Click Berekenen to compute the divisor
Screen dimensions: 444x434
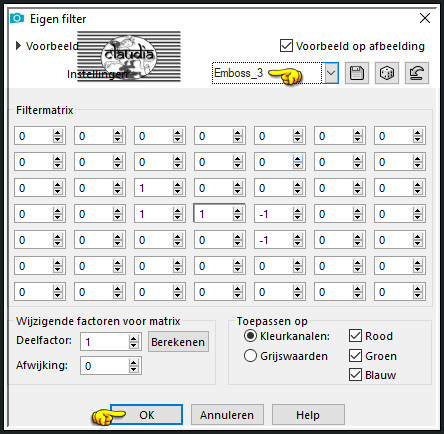(x=178, y=342)
